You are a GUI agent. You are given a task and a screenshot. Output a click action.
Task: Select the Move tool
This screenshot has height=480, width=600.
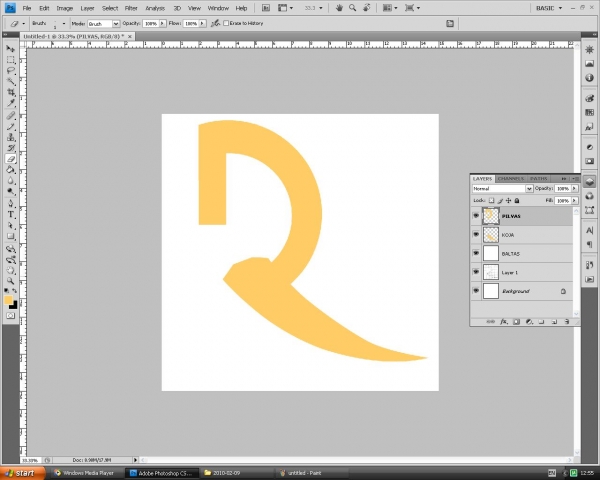[x=11, y=49]
